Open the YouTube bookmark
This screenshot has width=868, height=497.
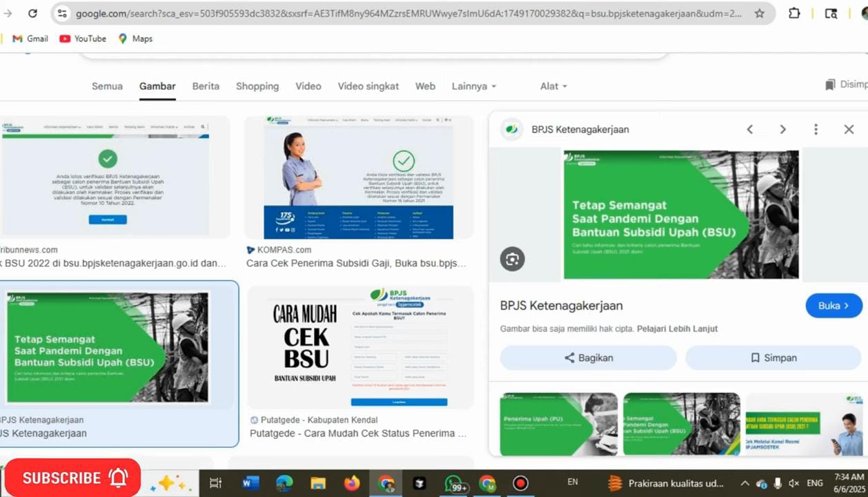(x=83, y=39)
